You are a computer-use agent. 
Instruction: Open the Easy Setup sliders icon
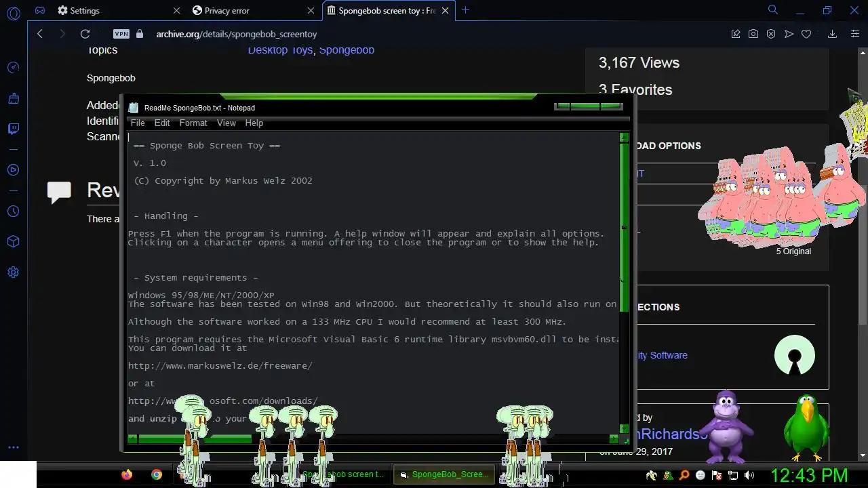(855, 34)
